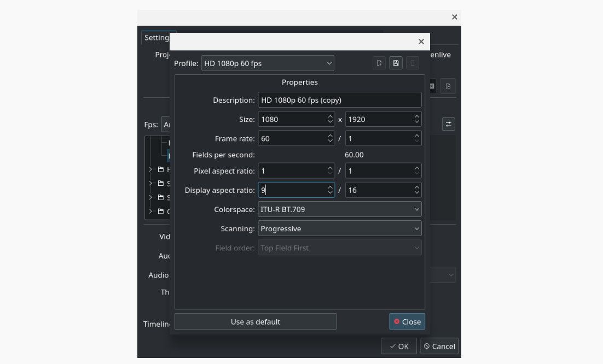The width and height of the screenshot is (603, 364).
Task: Expand the 'H' folder in the profile tree
Action: [151, 169]
